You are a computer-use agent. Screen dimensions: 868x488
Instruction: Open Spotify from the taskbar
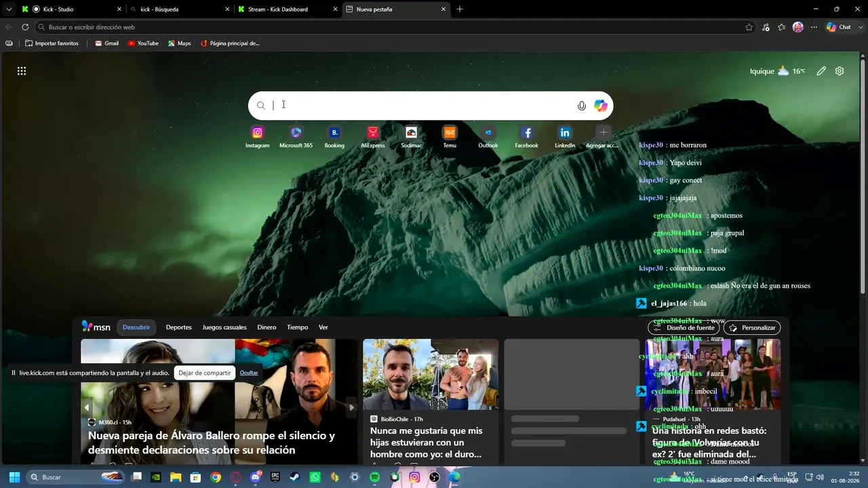[375, 477]
